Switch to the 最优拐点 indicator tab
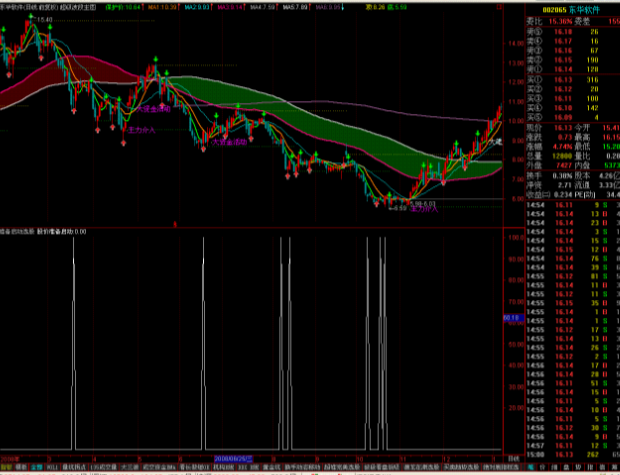Viewport: 620px width, 475px height. click(x=75, y=467)
